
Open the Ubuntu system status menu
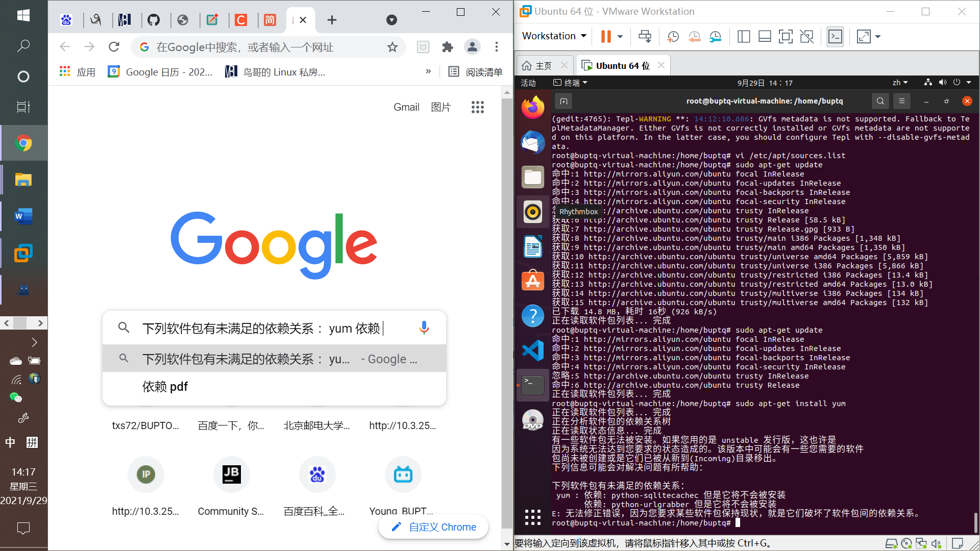(x=948, y=82)
